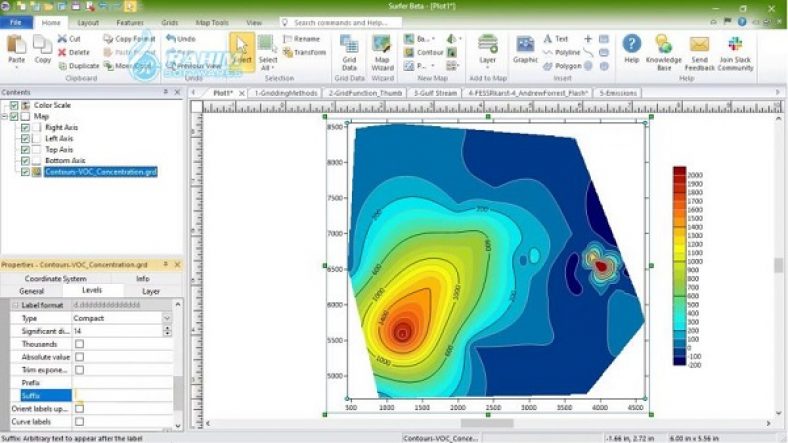Switch to the Layout ribbon tab
Viewport: 788px width, 443px height.
coord(88,23)
